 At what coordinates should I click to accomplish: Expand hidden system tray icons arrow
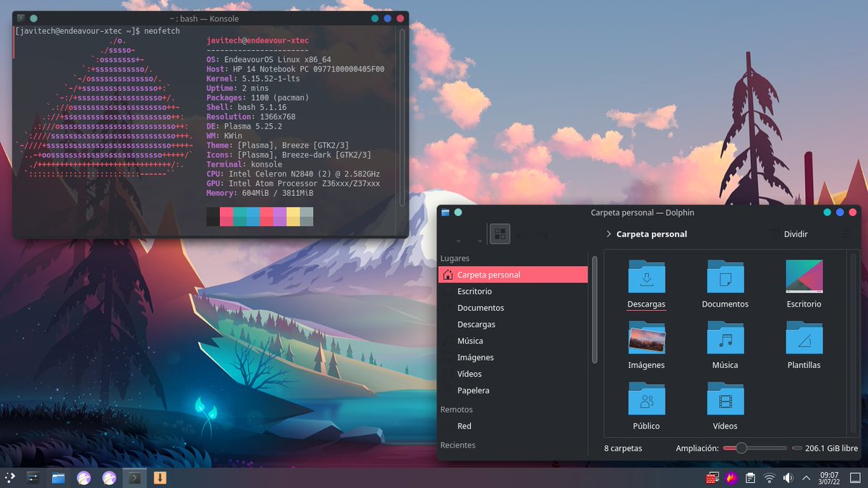pyautogui.click(x=806, y=478)
